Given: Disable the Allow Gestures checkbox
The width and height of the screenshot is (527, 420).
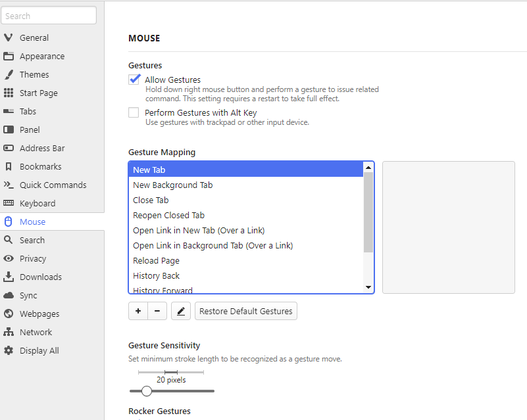Looking at the screenshot, I should [134, 80].
